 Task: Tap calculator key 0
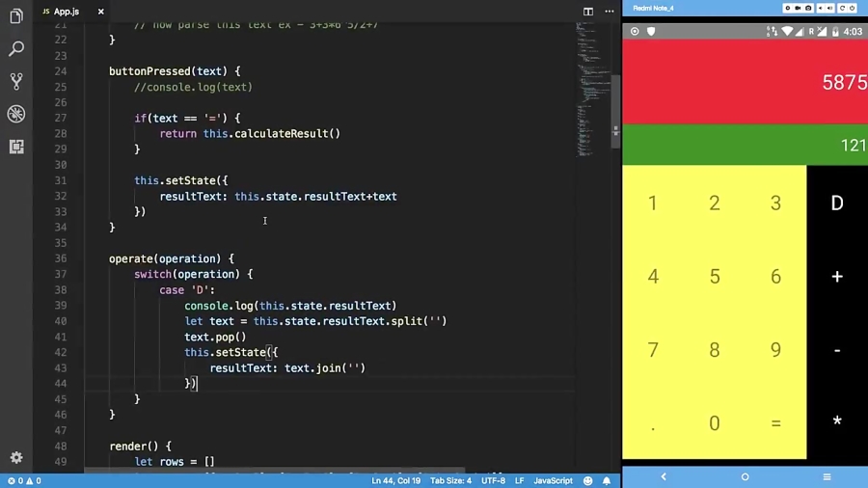click(715, 423)
